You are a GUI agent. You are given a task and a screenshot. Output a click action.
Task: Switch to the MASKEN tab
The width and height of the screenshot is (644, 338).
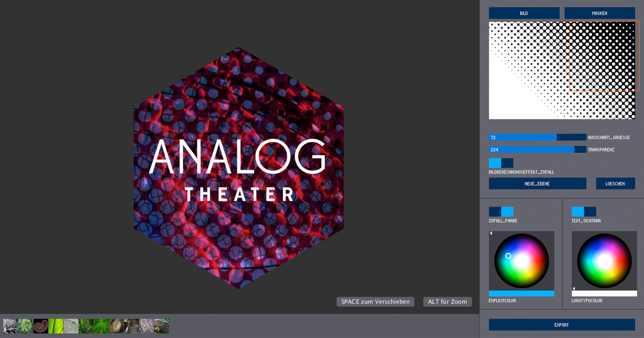[599, 13]
